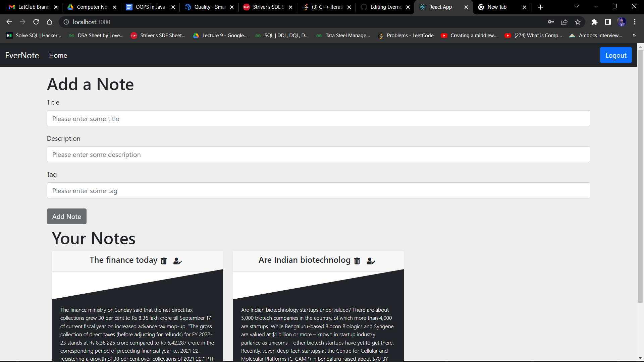Open the Chrome three-dot menu
Image resolution: width=644 pixels, height=362 pixels.
635,22
